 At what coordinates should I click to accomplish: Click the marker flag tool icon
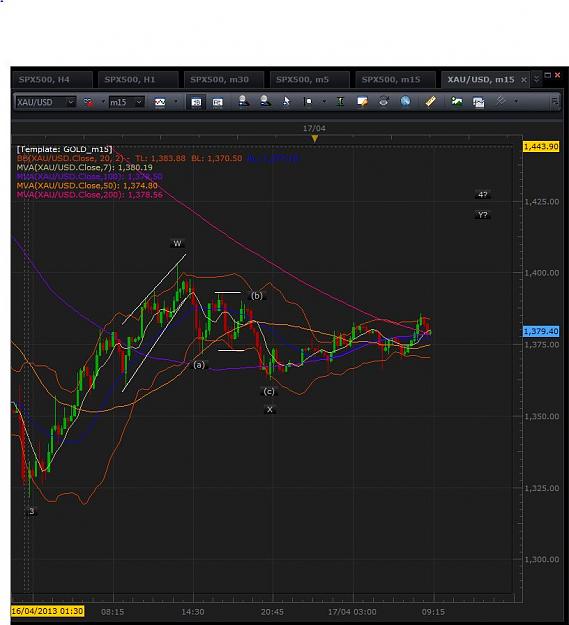tap(308, 102)
